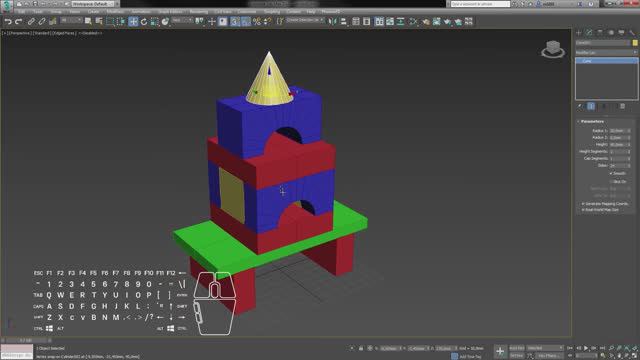Switch to the Select and Scale tool
Viewport: 640px width, 360px height.
[x=155, y=22]
